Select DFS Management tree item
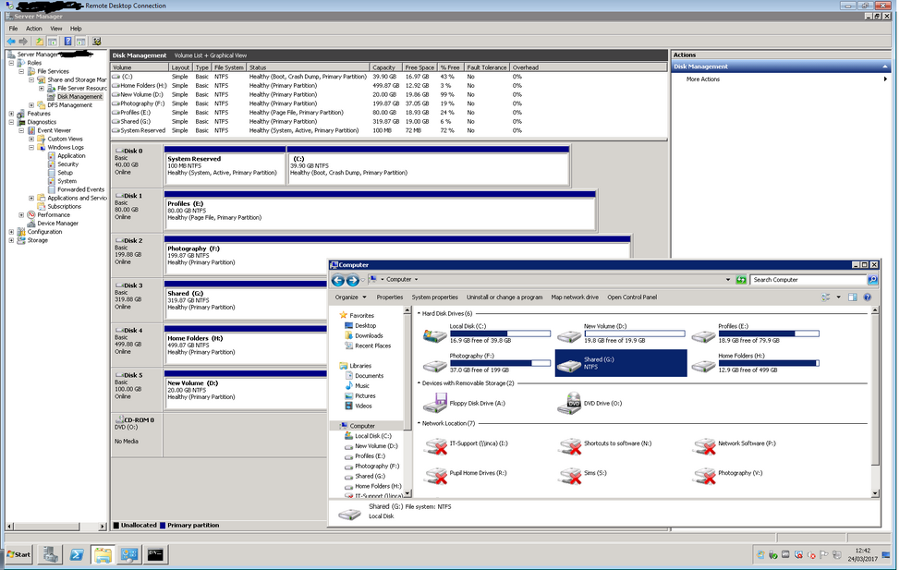This screenshot has height=570, width=924. point(69,105)
